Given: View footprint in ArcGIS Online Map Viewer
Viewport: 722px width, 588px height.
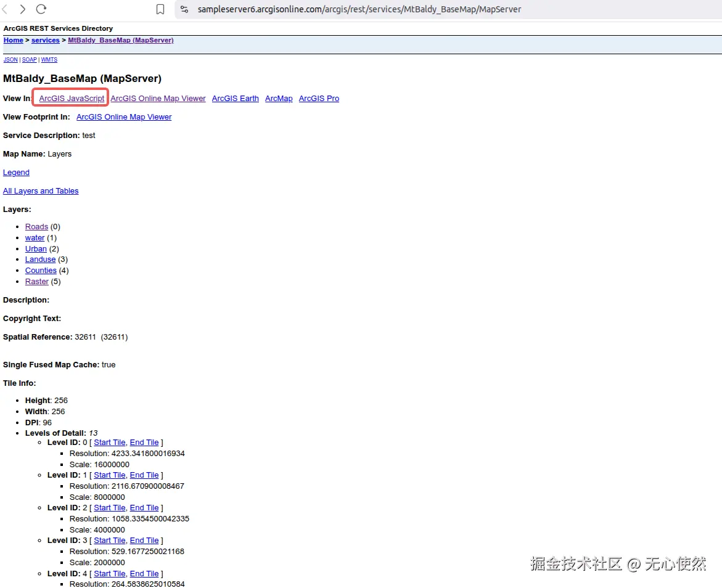Looking at the screenshot, I should click(124, 116).
